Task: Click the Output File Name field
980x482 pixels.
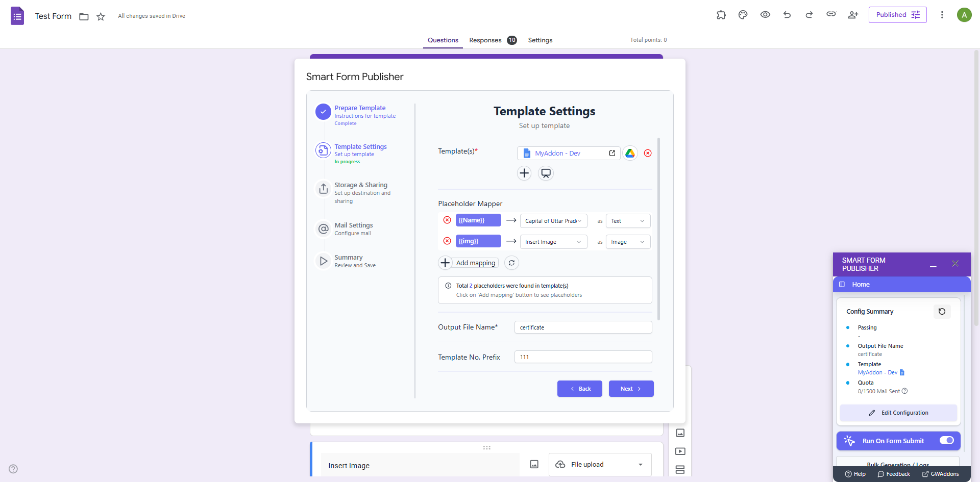Action: [x=583, y=327]
